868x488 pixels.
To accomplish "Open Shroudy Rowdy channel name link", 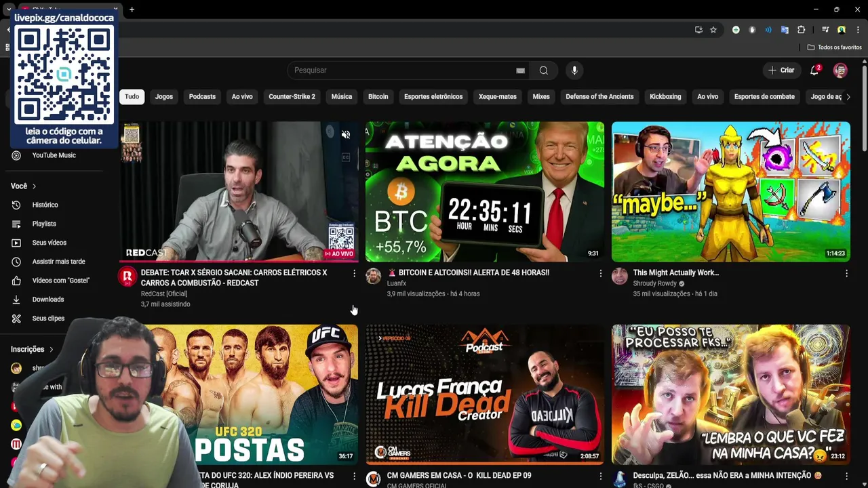I will [x=655, y=283].
